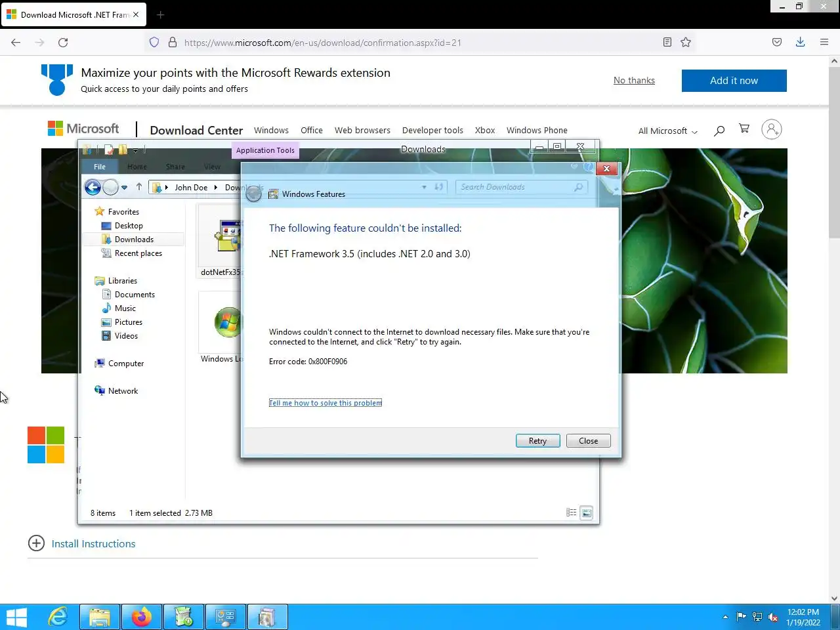Click the Retry button
This screenshot has height=630, width=840.
tap(537, 441)
